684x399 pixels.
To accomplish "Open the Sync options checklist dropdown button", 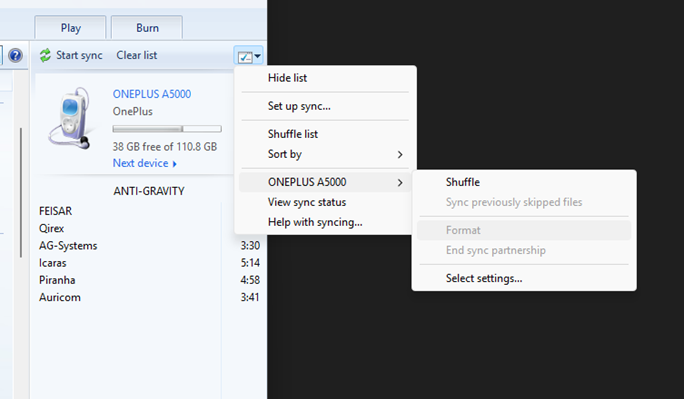I will 249,56.
